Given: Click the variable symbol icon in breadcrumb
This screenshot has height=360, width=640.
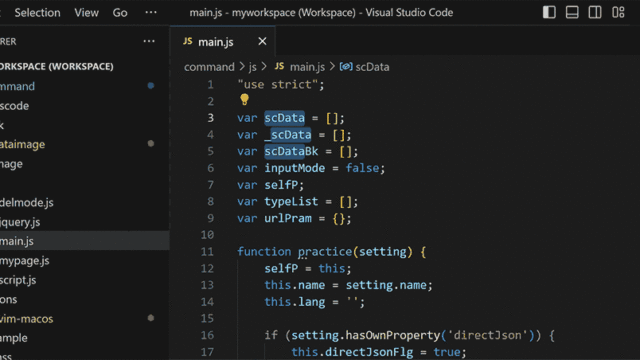Looking at the screenshot, I should [346, 67].
